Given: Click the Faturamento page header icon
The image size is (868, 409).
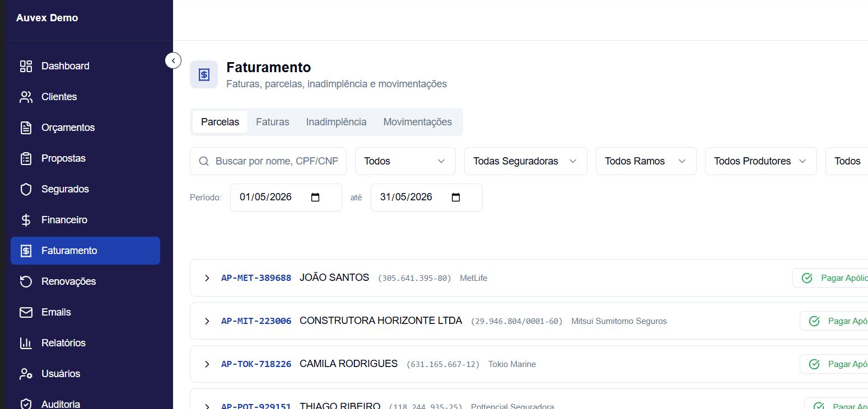Looking at the screenshot, I should point(204,74).
